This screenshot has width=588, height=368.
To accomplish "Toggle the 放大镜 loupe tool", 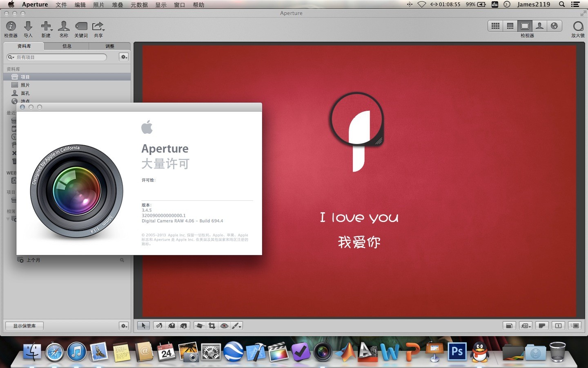I will (x=578, y=27).
